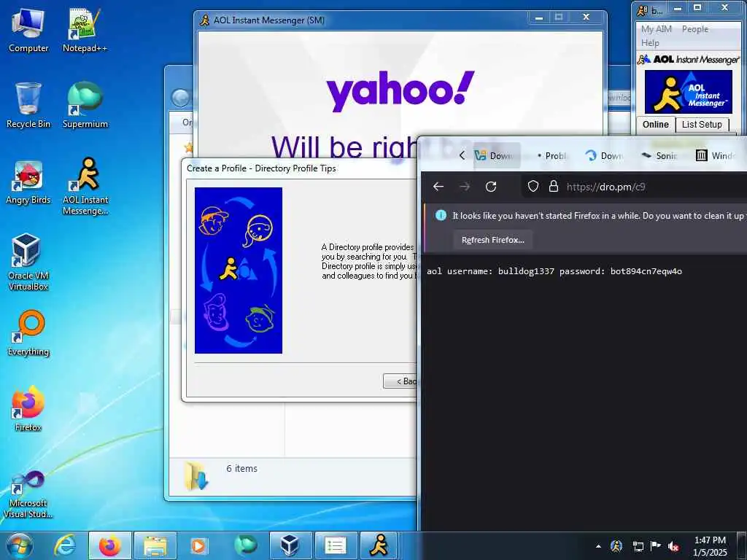Click the Back button in profile wizard

coord(401,381)
